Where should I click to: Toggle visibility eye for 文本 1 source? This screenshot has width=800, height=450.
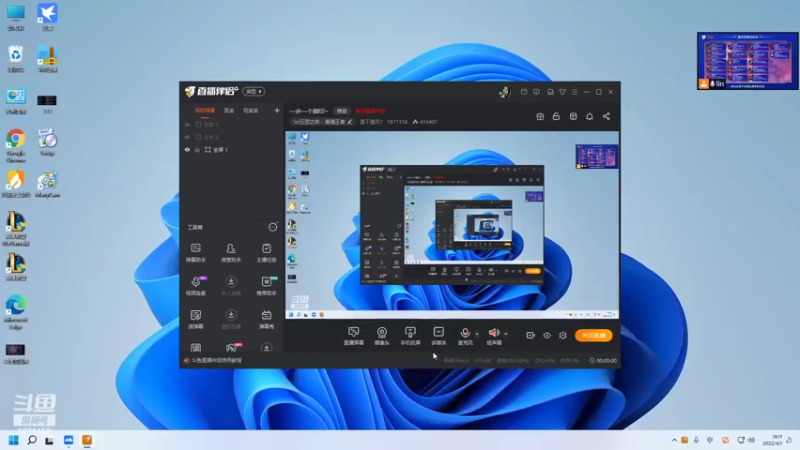[187, 124]
